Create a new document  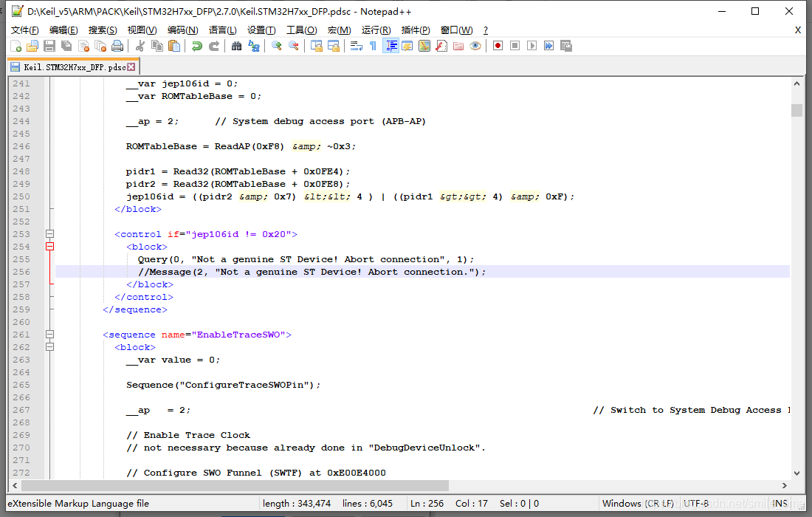point(17,46)
